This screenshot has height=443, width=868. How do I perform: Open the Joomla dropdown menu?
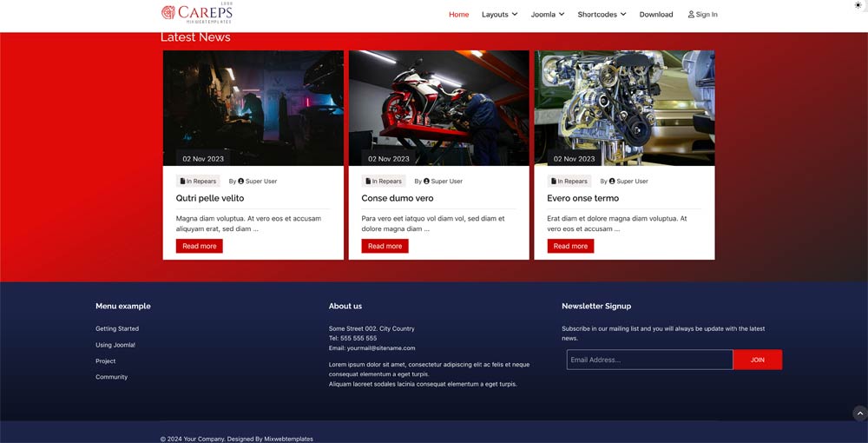click(548, 15)
